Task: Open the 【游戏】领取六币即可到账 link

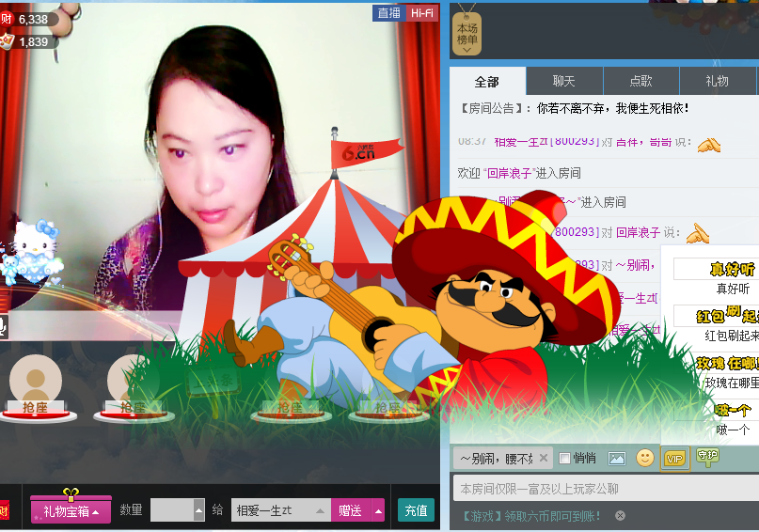Action: pos(530,516)
